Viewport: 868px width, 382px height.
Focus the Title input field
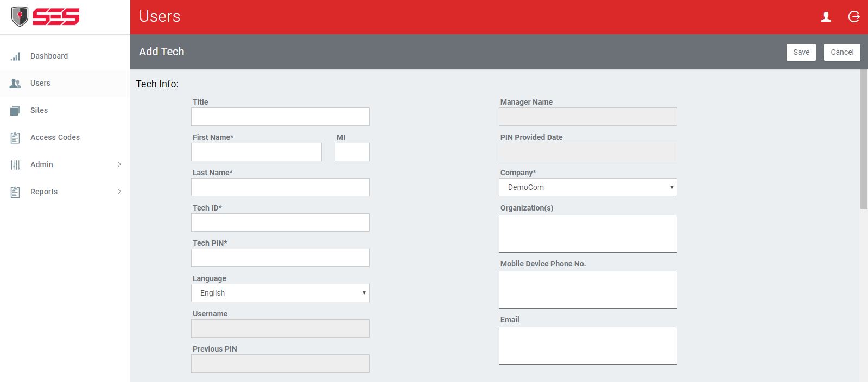[280, 117]
